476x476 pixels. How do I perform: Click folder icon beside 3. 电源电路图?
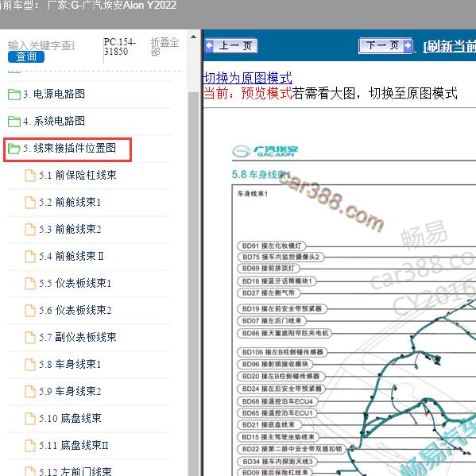14,95
